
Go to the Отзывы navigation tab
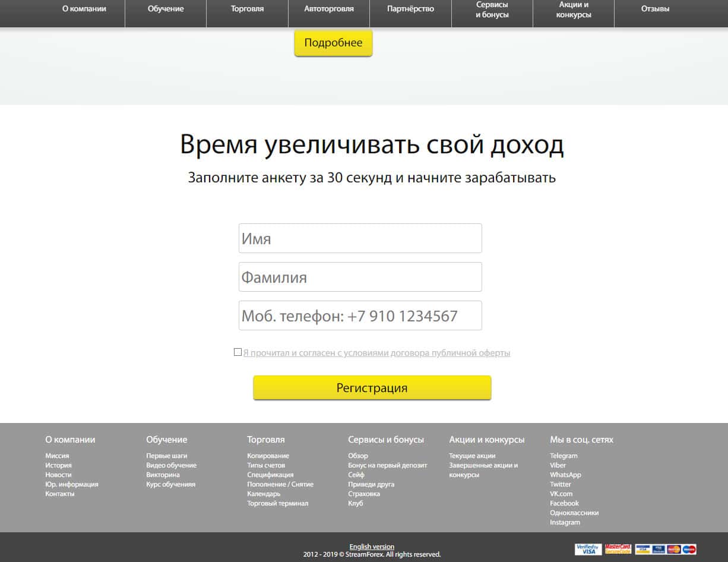tap(655, 10)
